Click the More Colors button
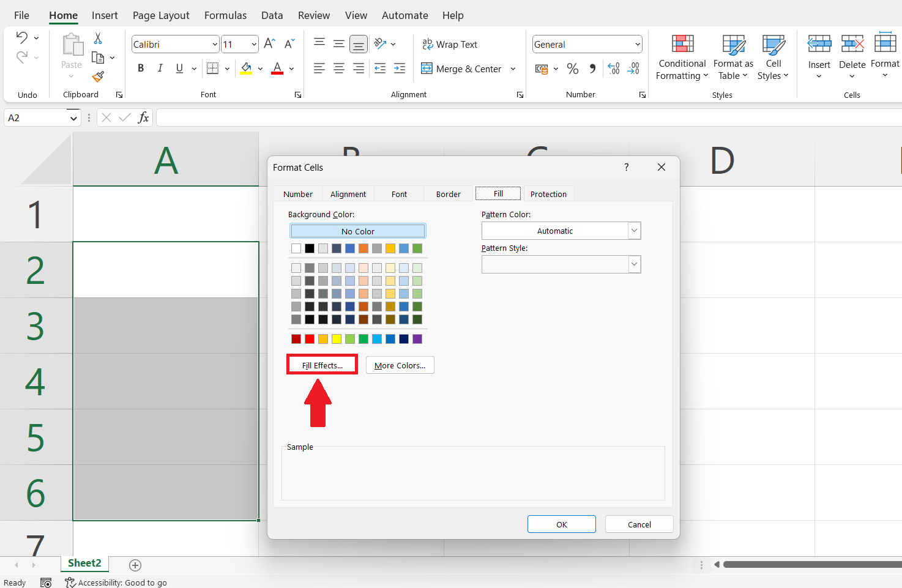Viewport: 902px width, 588px height. (400, 365)
